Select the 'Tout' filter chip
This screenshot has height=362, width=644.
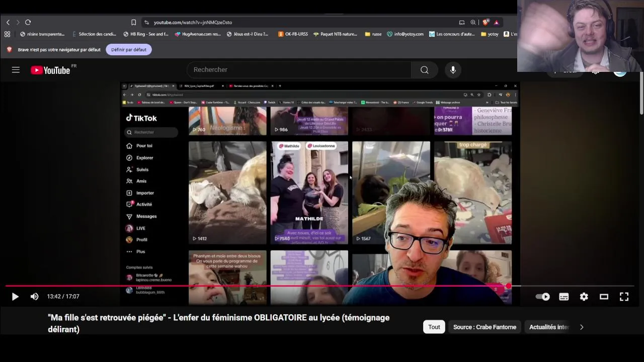click(434, 327)
